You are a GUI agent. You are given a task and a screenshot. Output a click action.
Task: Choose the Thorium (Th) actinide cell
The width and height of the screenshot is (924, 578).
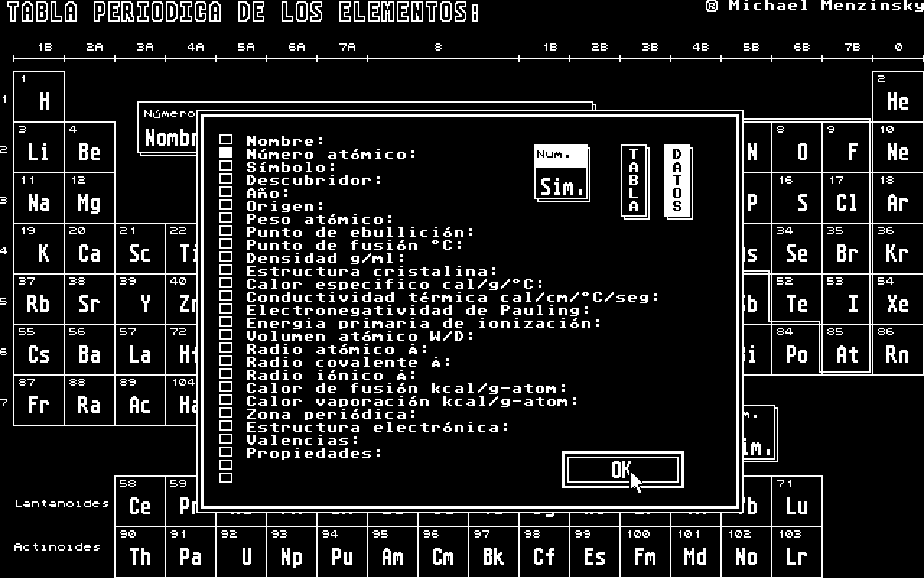click(140, 552)
